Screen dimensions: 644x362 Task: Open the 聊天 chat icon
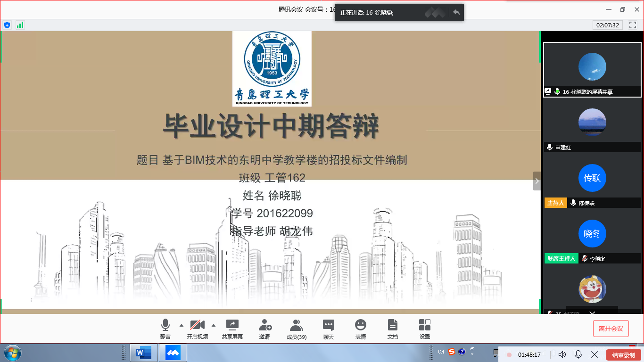click(x=328, y=329)
